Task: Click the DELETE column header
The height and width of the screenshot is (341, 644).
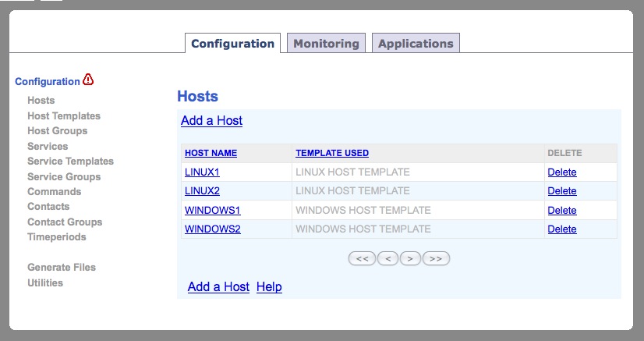Action: click(564, 153)
